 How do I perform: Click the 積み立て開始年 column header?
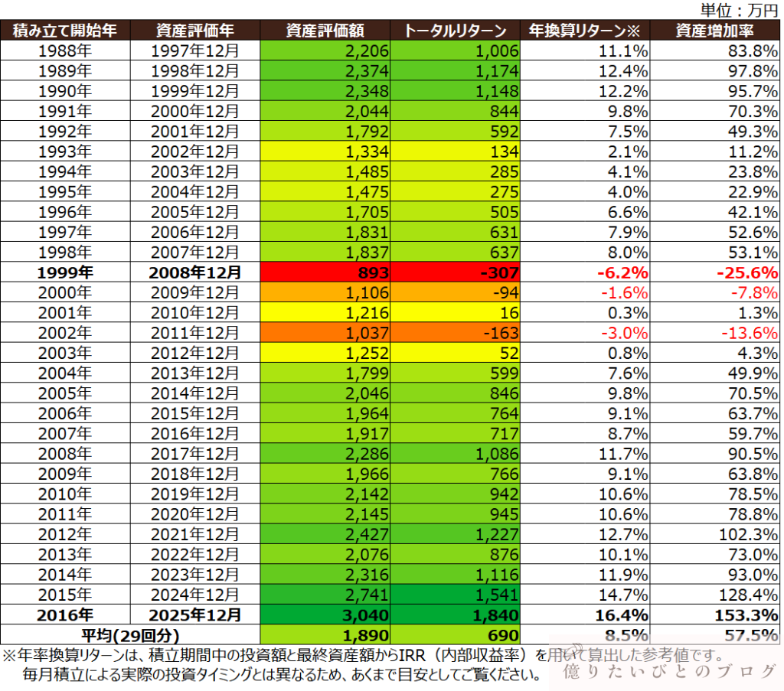[65, 31]
